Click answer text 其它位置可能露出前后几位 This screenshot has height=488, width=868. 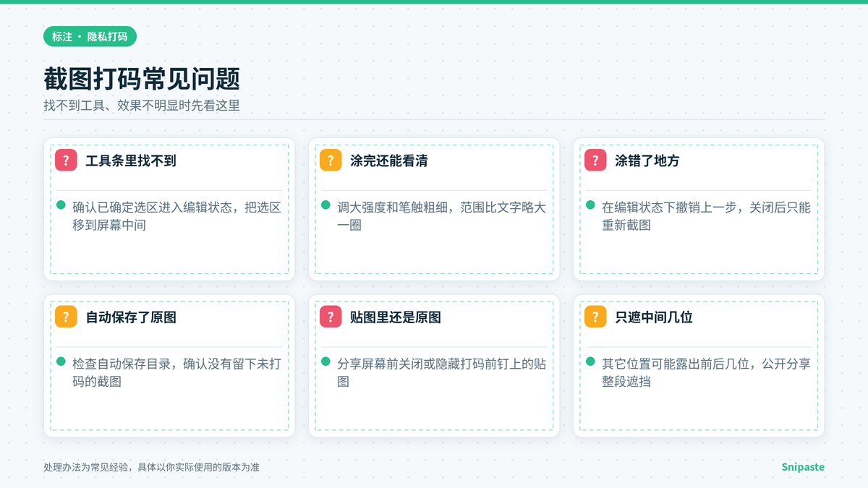pyautogui.click(x=706, y=372)
